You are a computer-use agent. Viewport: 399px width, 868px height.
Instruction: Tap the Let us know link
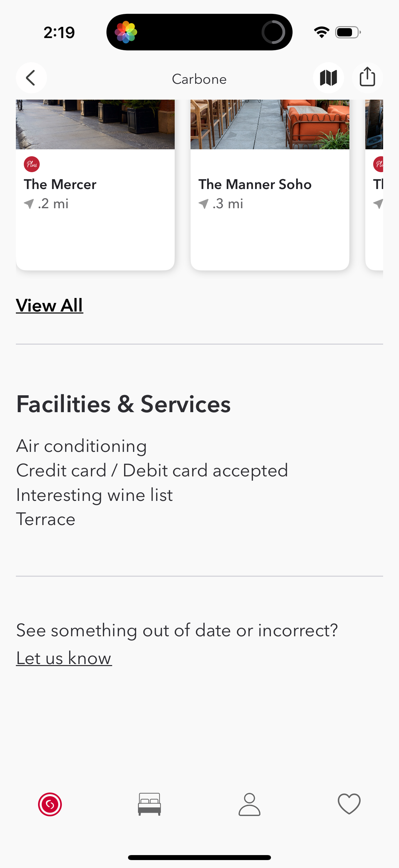click(64, 658)
